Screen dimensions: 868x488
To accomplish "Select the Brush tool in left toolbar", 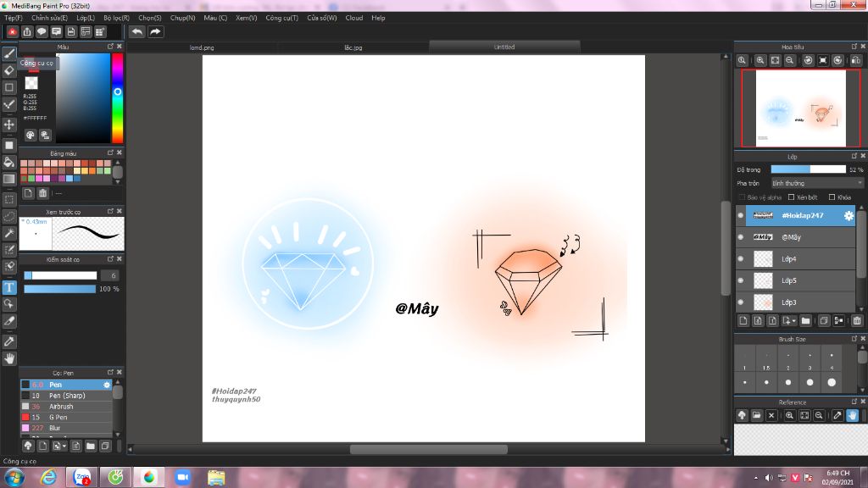I will [9, 54].
